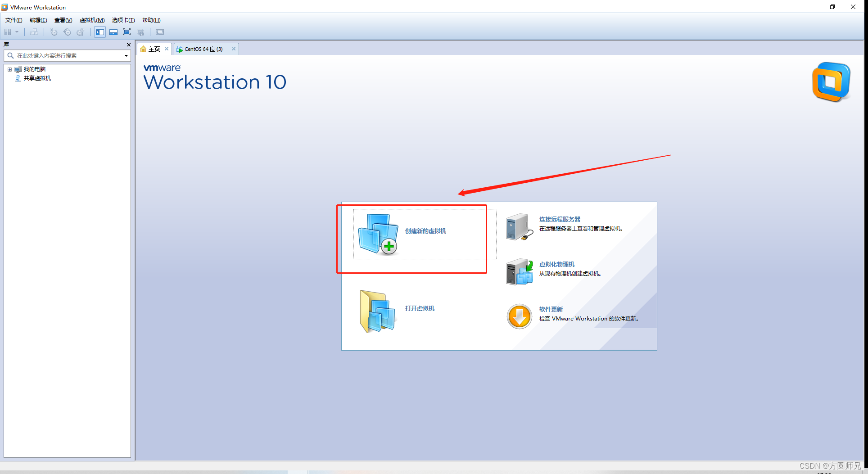Click the console view toolbar icon
Image resolution: width=868 pixels, height=474 pixels.
[x=160, y=32]
